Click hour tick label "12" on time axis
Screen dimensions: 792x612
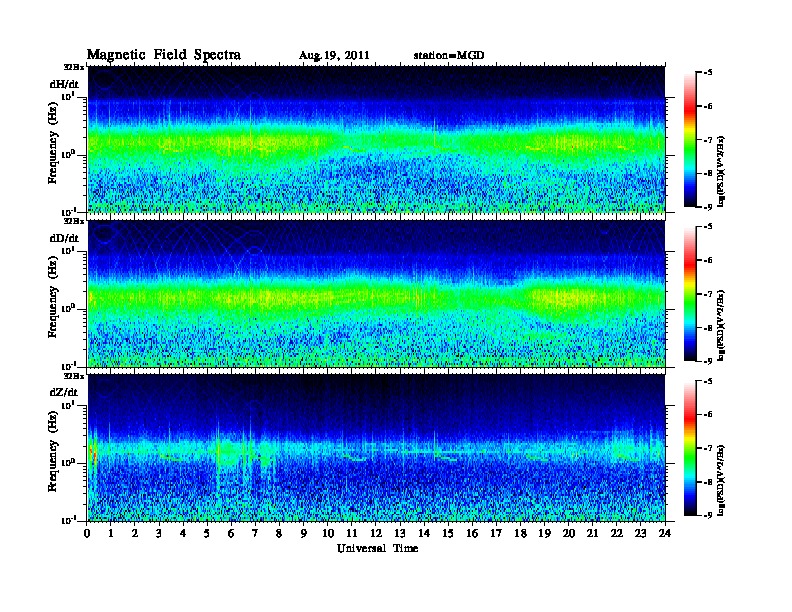tap(376, 534)
